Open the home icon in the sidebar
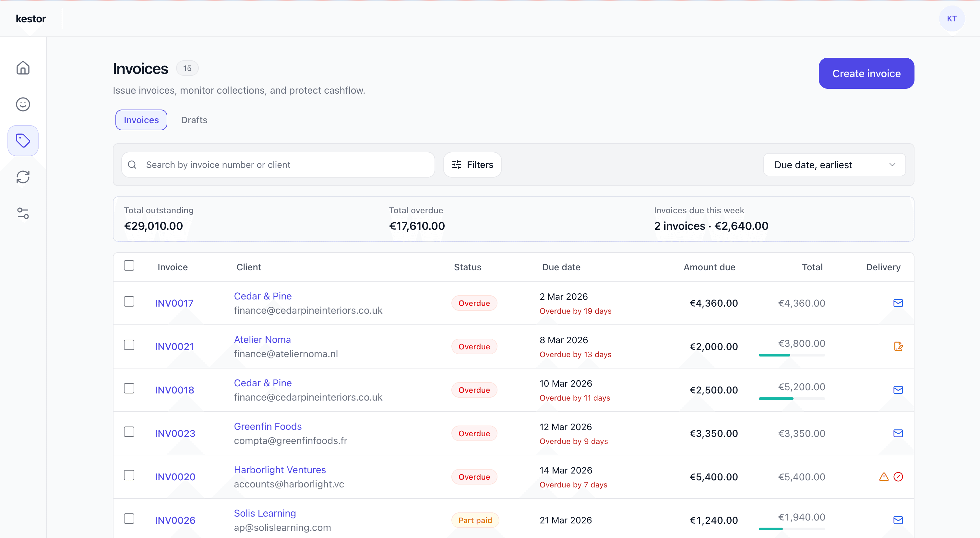 click(23, 68)
